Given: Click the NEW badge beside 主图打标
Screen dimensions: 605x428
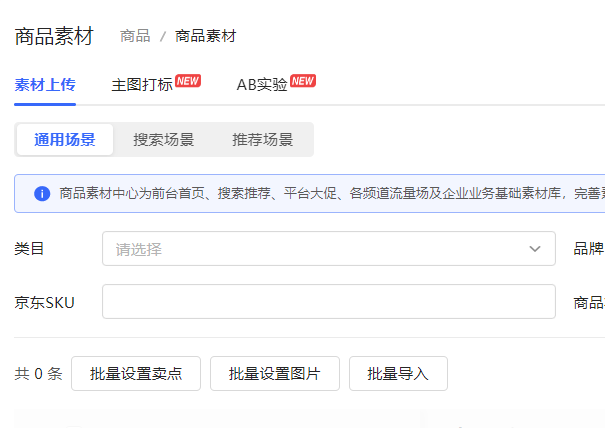Looking at the screenshot, I should tap(188, 81).
